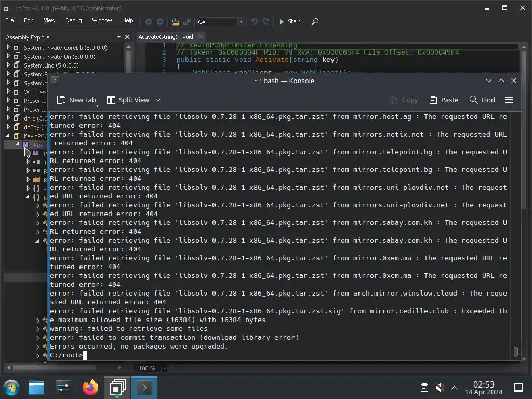Click the dnlib assembly icon
The image size is (532, 399).
17,118
